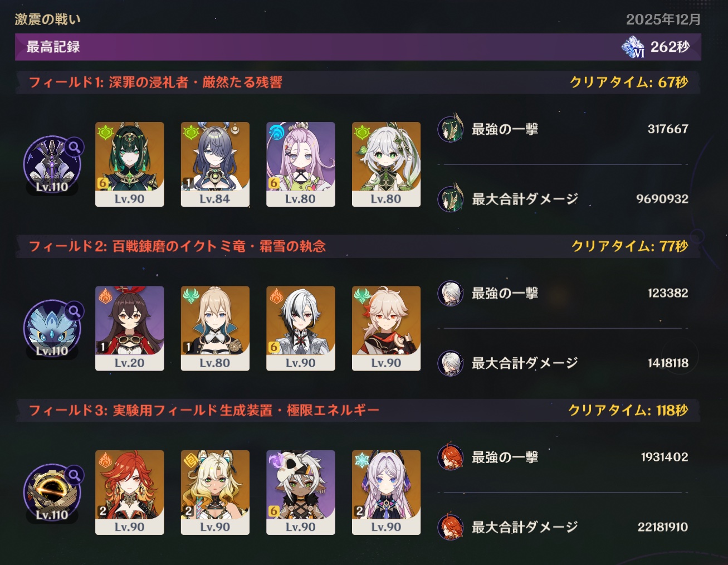Click avatar icon beside 9690932 total damage

(451, 198)
